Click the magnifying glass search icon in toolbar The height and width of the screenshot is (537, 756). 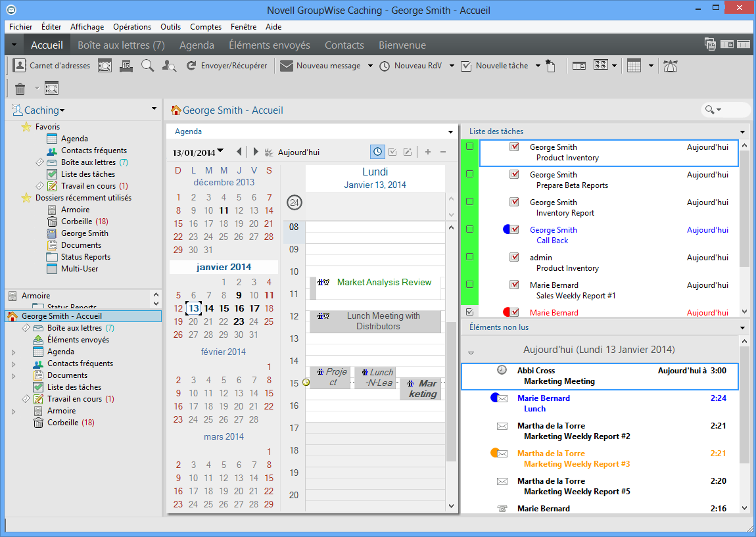147,66
